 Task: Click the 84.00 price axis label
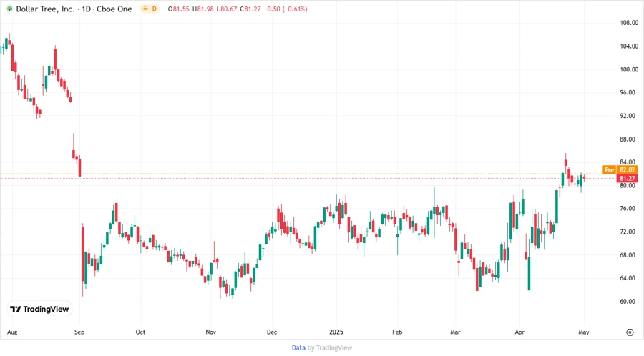629,162
